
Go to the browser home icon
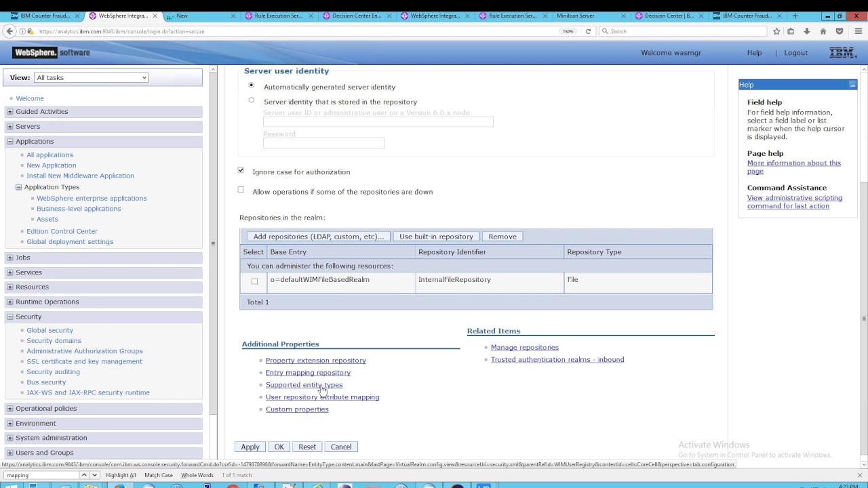click(823, 31)
